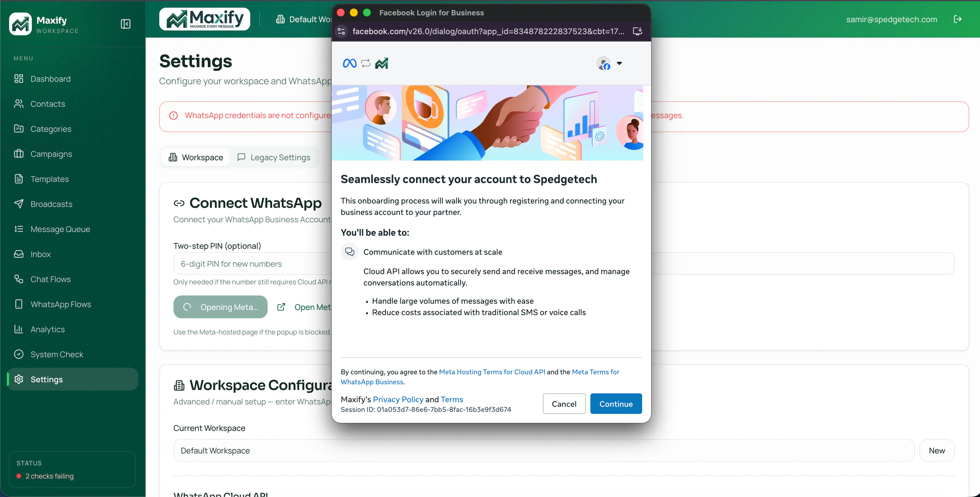Click the New workspace button
This screenshot has height=497, width=980.
tap(936, 451)
